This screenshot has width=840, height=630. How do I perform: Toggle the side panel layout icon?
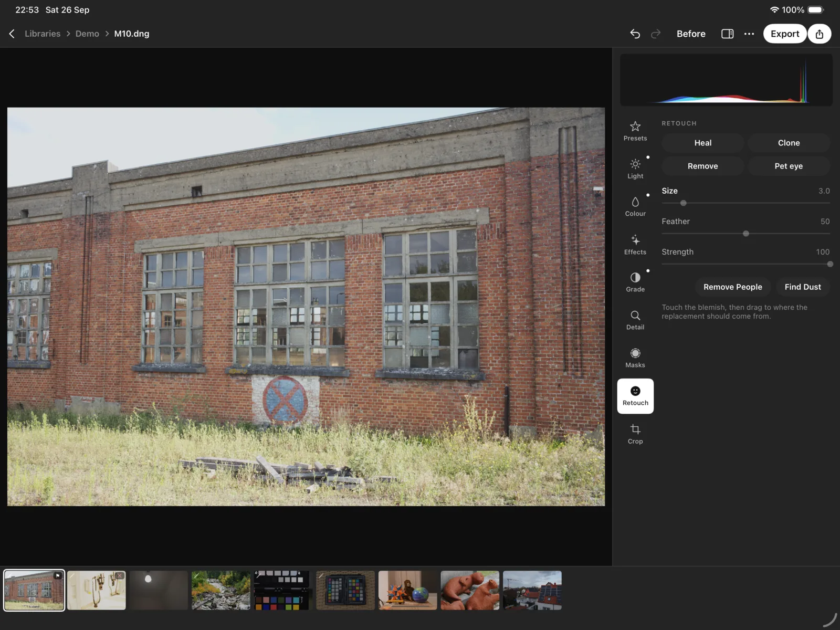click(727, 34)
